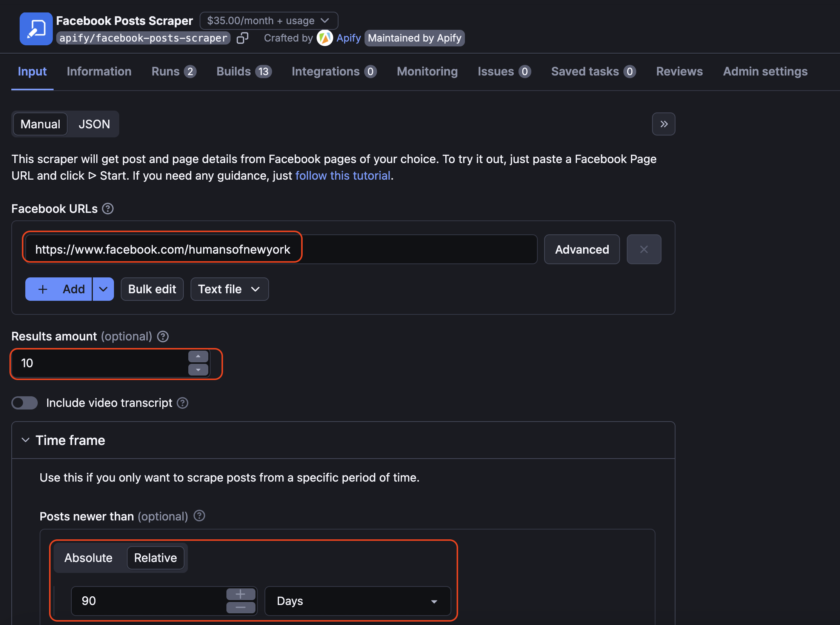This screenshot has height=625, width=840.
Task: Open the Apify author link
Action: tap(348, 38)
